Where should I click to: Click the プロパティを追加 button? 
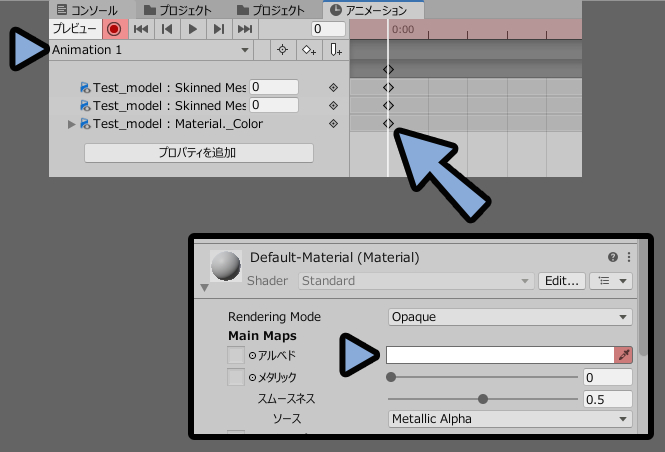(x=198, y=153)
